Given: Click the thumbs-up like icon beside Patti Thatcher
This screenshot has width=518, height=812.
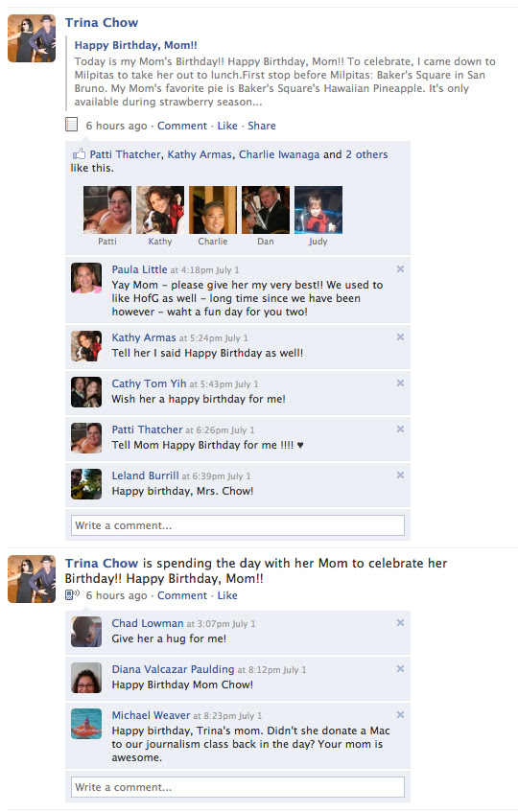Looking at the screenshot, I should tap(79, 153).
